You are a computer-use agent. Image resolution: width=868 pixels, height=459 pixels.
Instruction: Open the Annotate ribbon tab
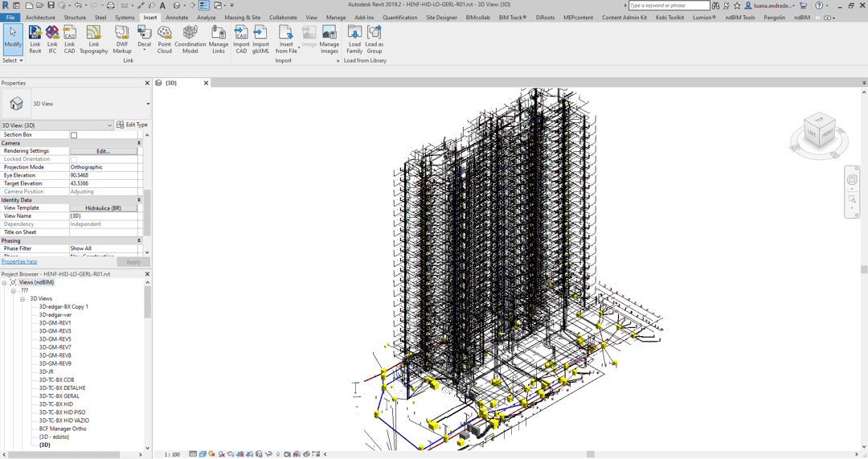177,17
